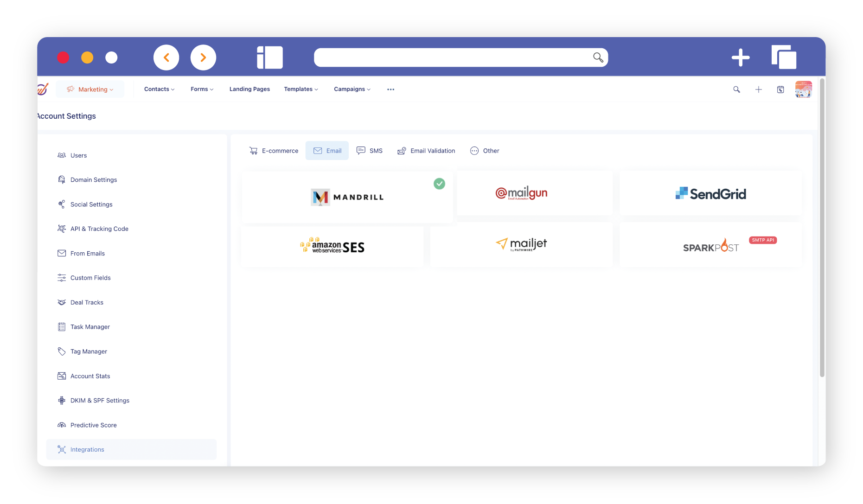The width and height of the screenshot is (863, 504).
Task: Toggle the browser sidebar panel icon
Action: point(270,57)
